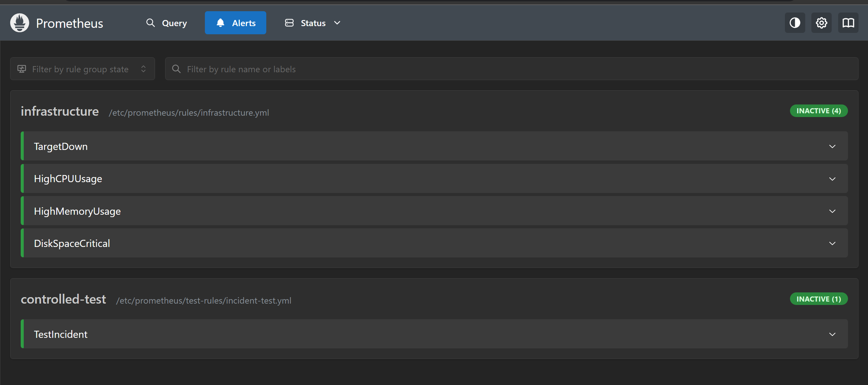Viewport: 868px width, 385px height.
Task: Click the Query magnifier icon
Action: click(150, 23)
